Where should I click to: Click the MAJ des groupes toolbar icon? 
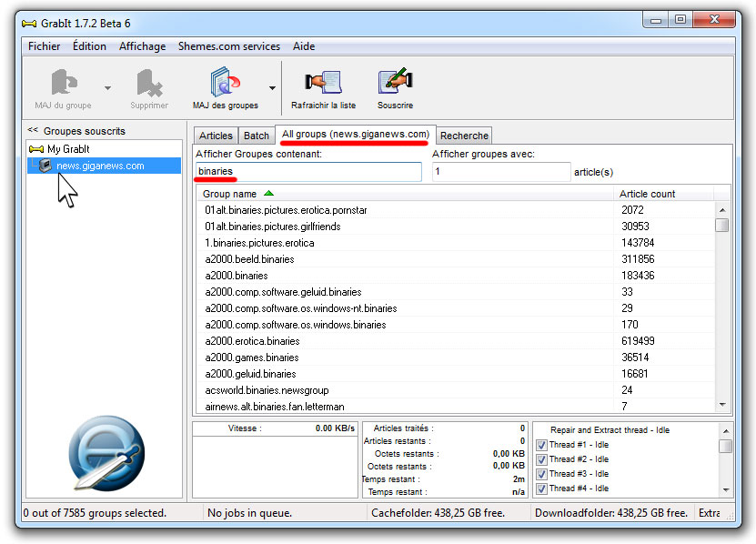pos(225,82)
